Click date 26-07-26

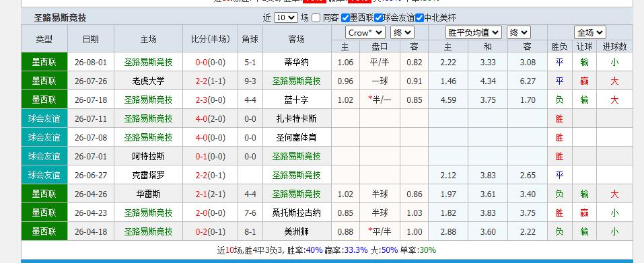pyautogui.click(x=91, y=81)
